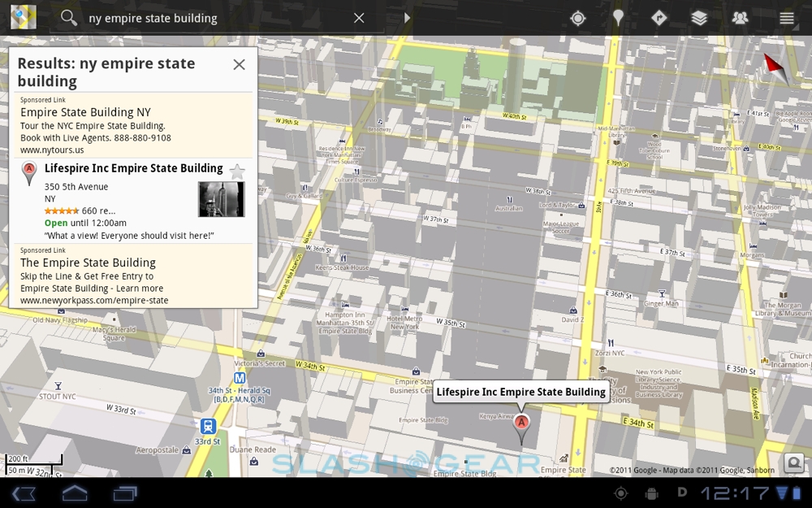Open Lifespire Inc Empire State Building result
Viewport: 812px width, 508px height.
click(x=133, y=169)
